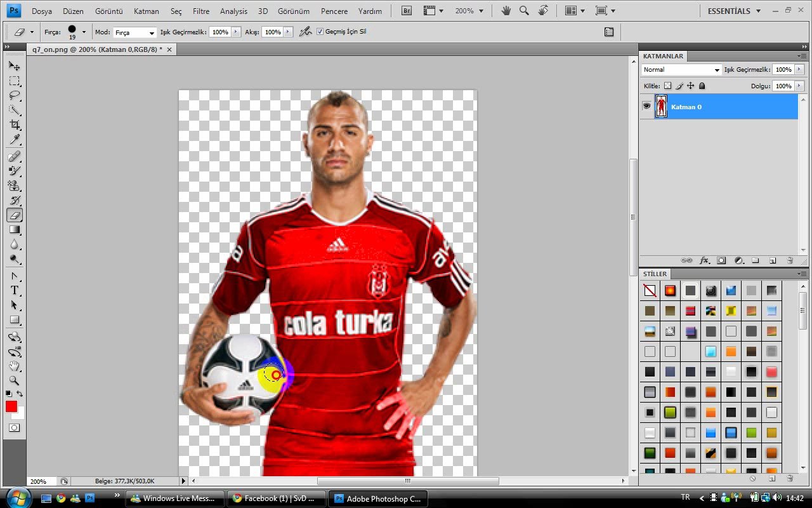Viewport: 812px width, 508px height.
Task: Open Akış flow slider arrow
Action: coord(289,32)
